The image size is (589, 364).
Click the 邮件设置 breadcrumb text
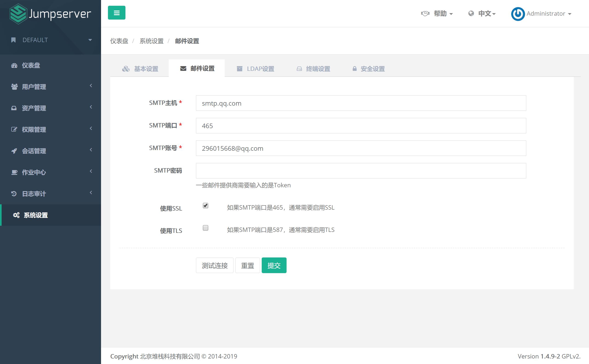click(187, 41)
